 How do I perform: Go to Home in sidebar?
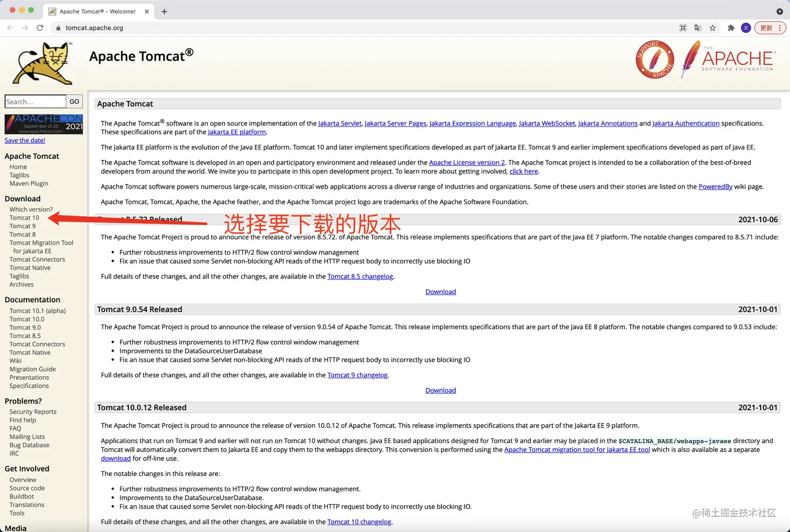point(18,167)
